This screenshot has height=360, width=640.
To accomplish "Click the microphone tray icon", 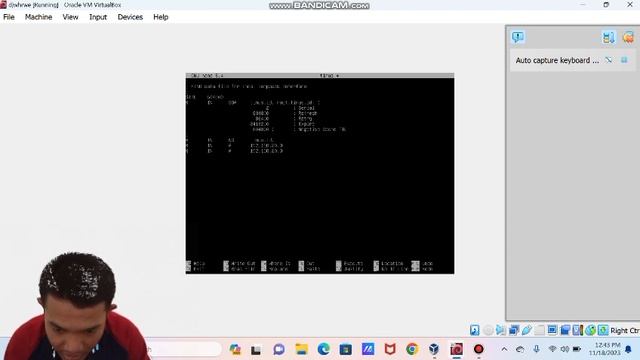I will click(536, 349).
